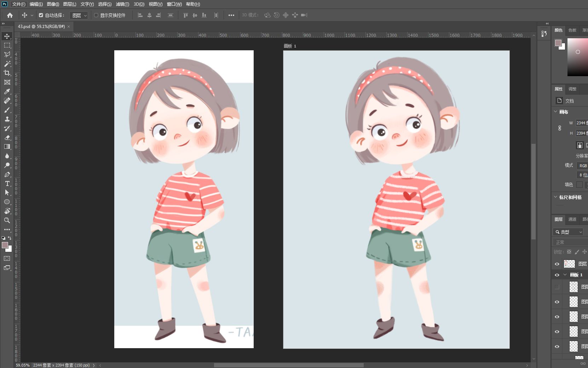Select the Gradient tool
The width and height of the screenshot is (588, 368).
point(7,147)
